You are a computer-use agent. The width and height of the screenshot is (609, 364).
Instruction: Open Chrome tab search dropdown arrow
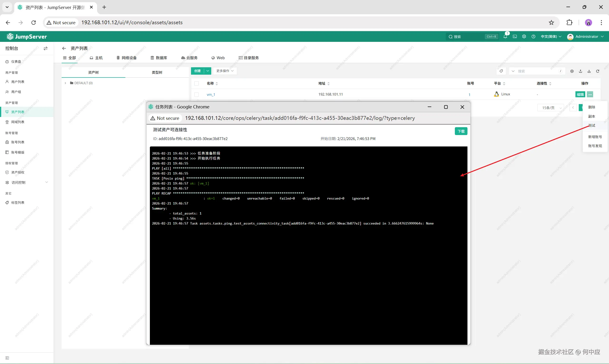click(7, 7)
